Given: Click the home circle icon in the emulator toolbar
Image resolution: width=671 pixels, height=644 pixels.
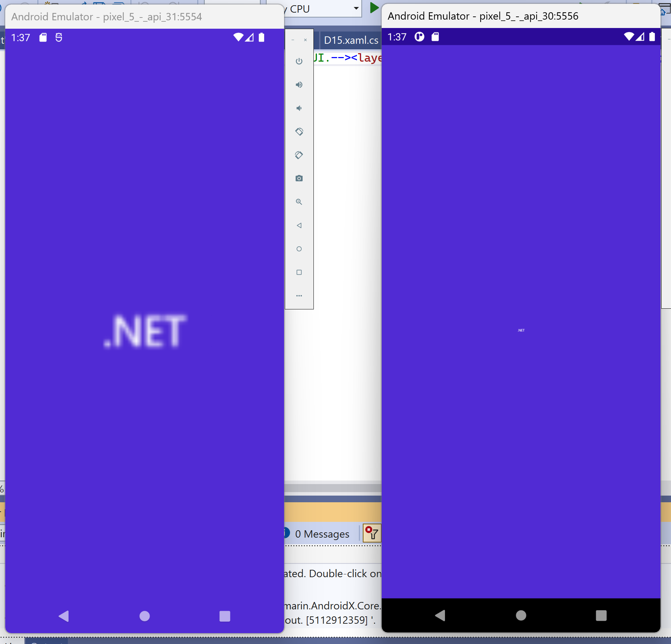Looking at the screenshot, I should pos(299,248).
